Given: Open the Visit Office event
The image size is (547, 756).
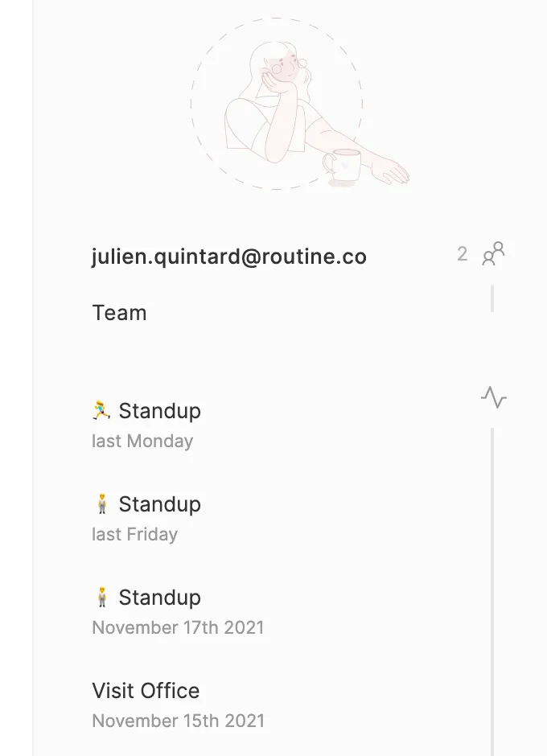Looking at the screenshot, I should [x=146, y=691].
